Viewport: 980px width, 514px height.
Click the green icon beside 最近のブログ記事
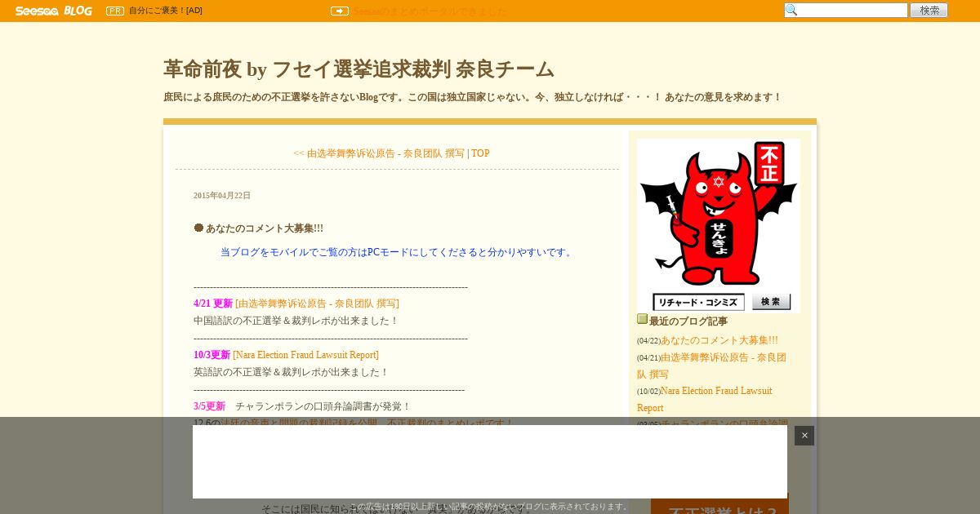pyautogui.click(x=642, y=319)
